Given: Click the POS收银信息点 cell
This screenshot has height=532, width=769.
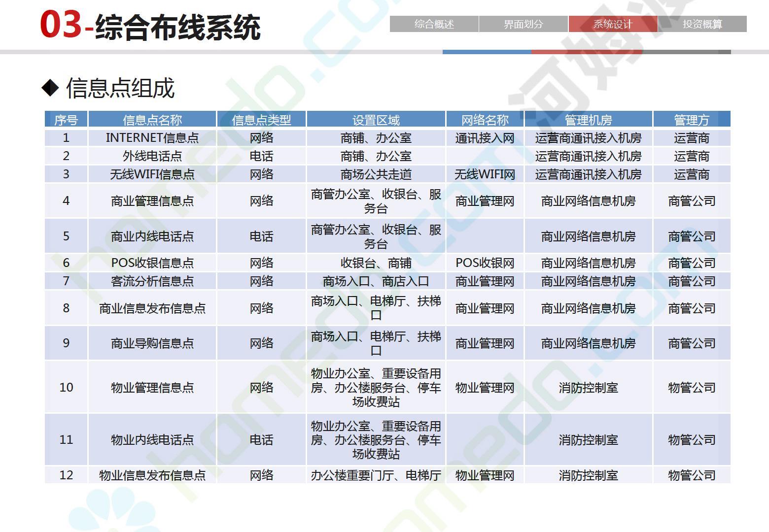Looking at the screenshot, I should (x=152, y=263).
